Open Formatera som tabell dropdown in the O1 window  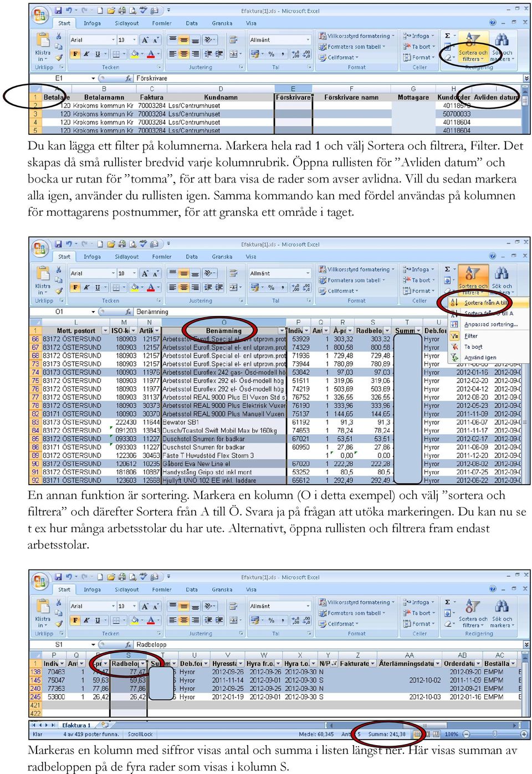pyautogui.click(x=352, y=280)
